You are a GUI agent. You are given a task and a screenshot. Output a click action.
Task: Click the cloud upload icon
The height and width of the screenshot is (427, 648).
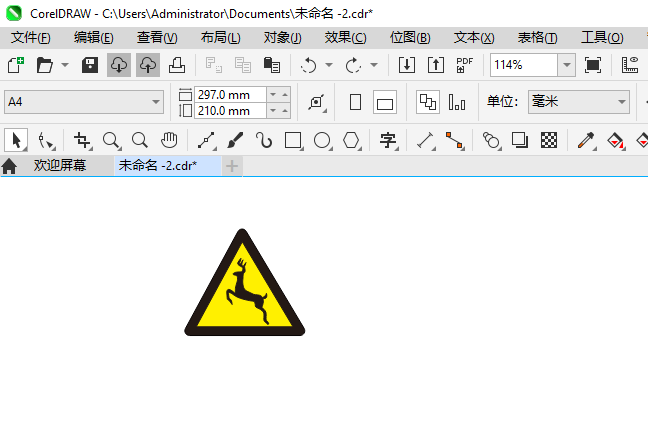pyautogui.click(x=148, y=65)
